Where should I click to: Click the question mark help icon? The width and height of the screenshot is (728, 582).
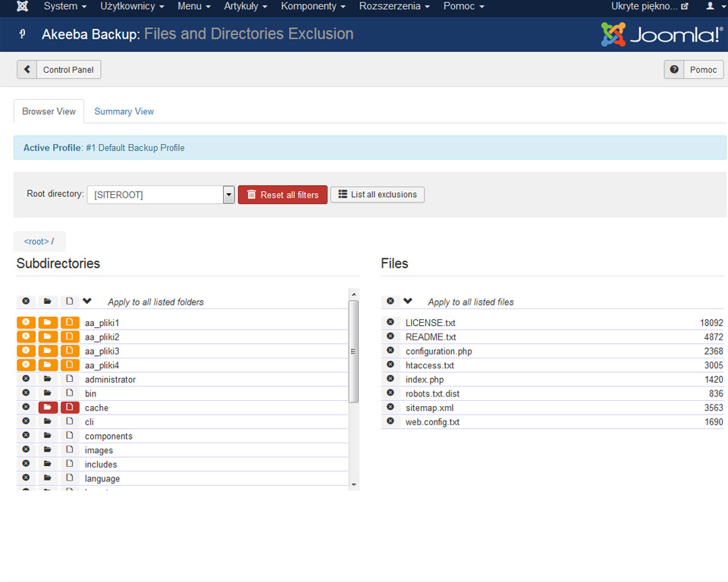[674, 70]
